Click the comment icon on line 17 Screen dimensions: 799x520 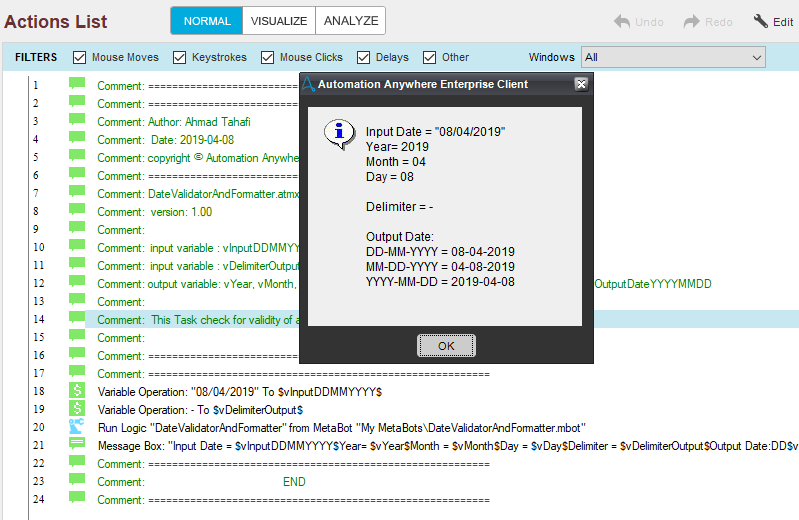77,372
